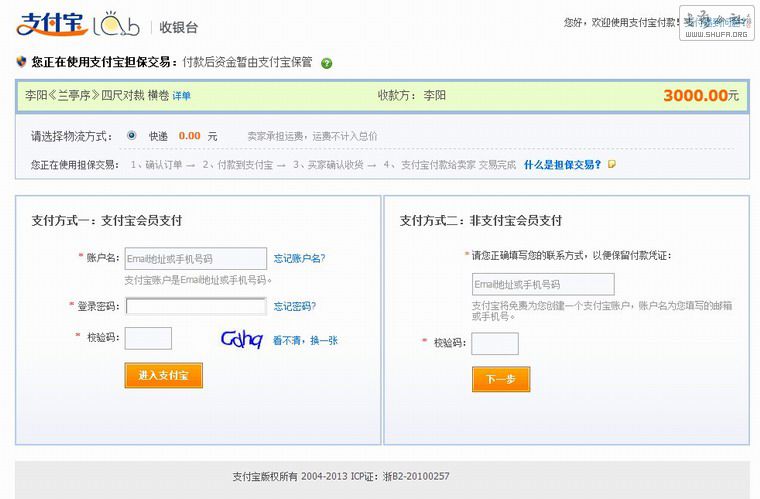This screenshot has width=760, height=499.
Task: Click the green question mark help icon
Action: coord(327,63)
